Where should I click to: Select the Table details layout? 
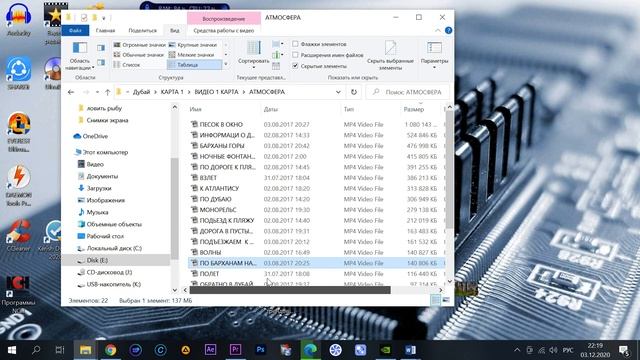point(194,64)
